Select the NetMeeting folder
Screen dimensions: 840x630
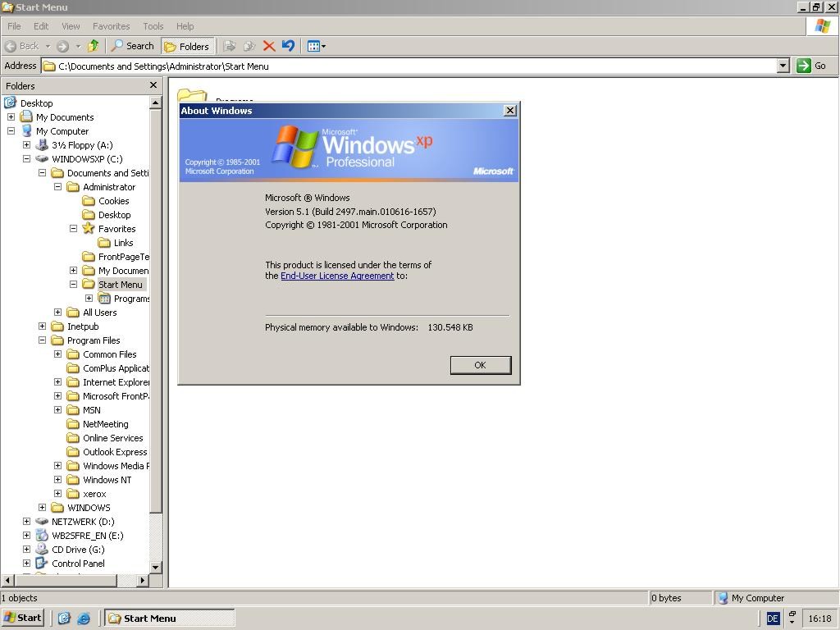tap(106, 424)
